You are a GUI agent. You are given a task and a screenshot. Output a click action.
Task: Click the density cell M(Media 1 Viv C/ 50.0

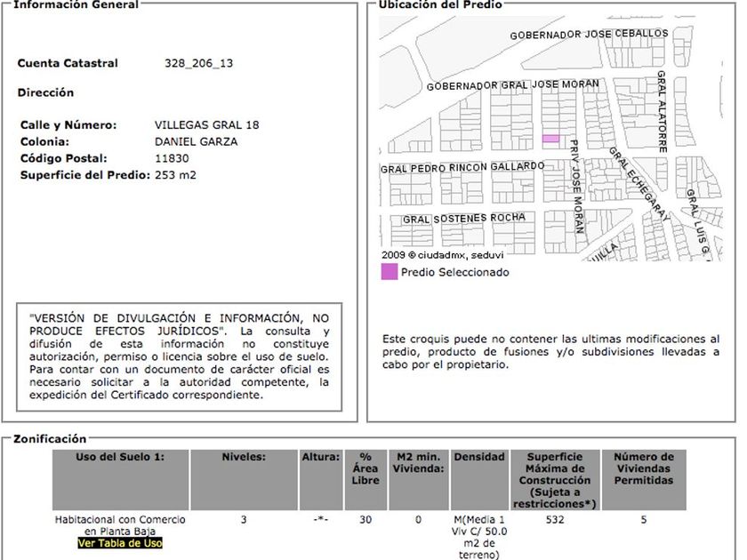click(479, 537)
